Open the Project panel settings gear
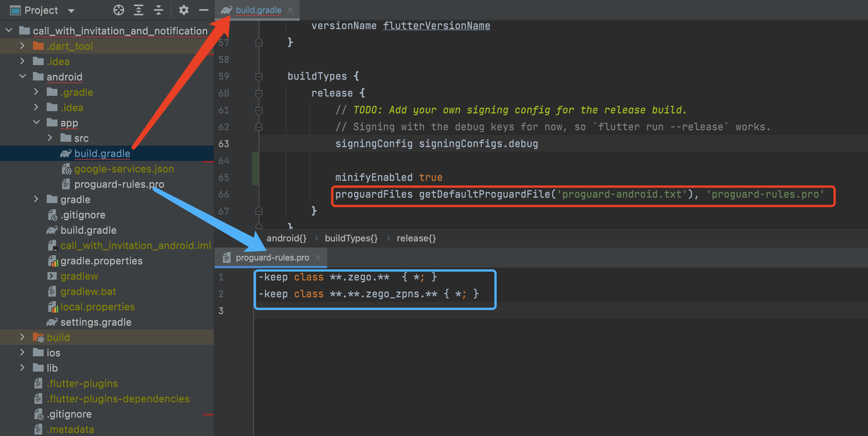Viewport: 868px width, 436px height. [x=183, y=10]
